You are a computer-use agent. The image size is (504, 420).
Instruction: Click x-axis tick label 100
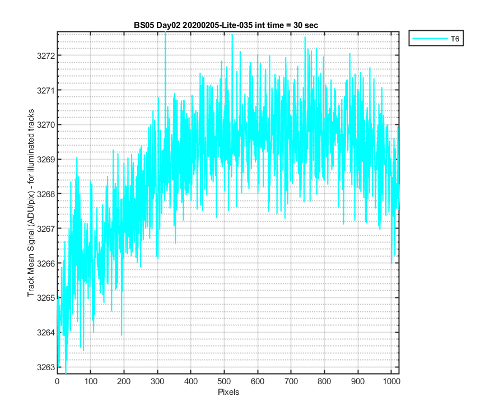click(x=91, y=381)
